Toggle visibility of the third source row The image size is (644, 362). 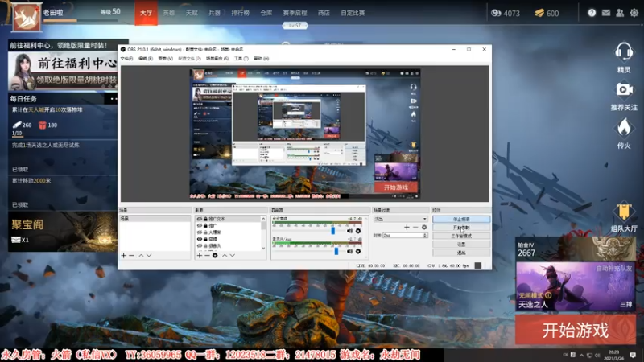[200, 232]
